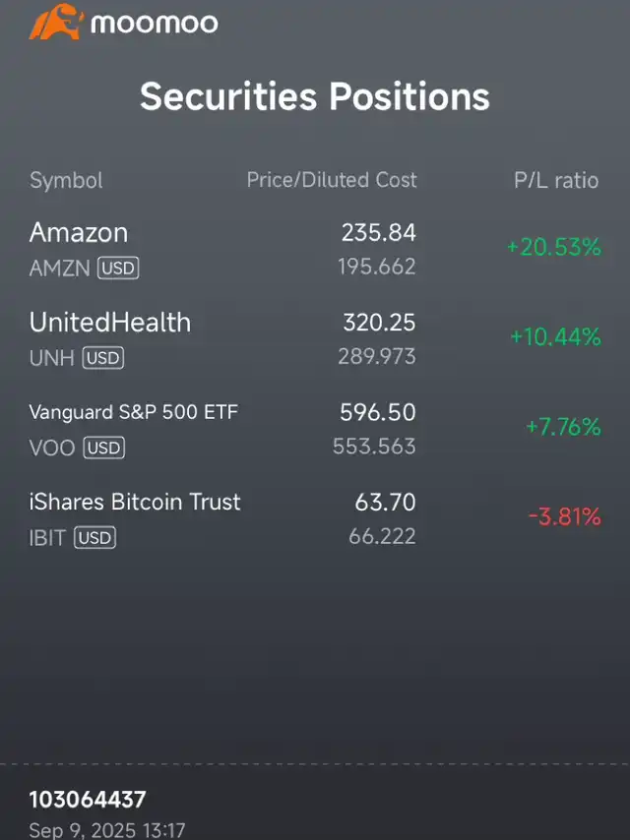Open the UnitedHealth position row

point(110,323)
